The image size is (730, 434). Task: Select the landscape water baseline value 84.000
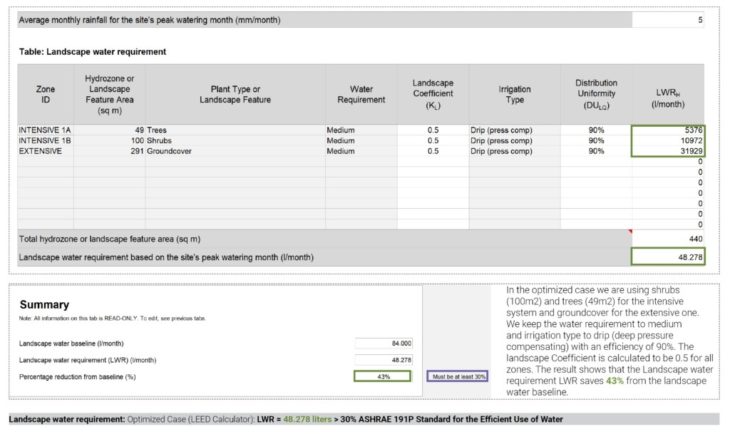click(383, 343)
